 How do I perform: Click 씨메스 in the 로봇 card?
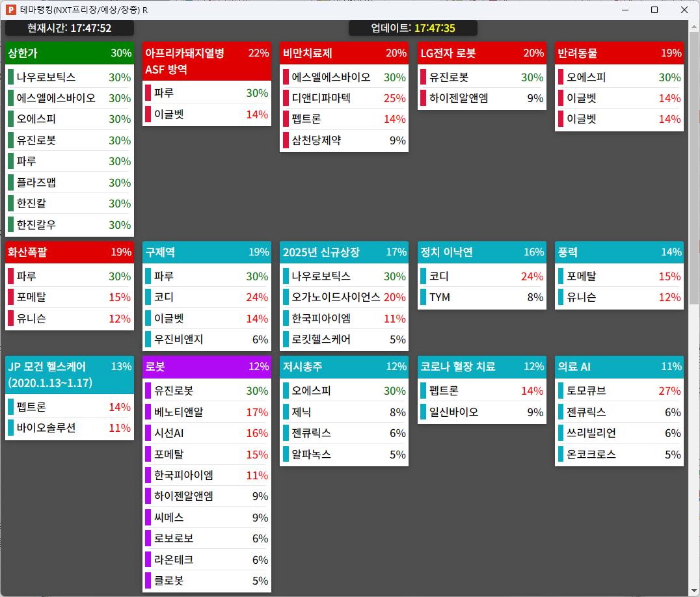(207, 518)
